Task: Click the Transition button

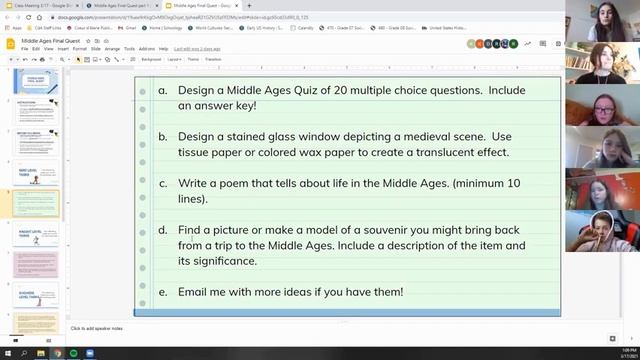Action: tap(213, 60)
